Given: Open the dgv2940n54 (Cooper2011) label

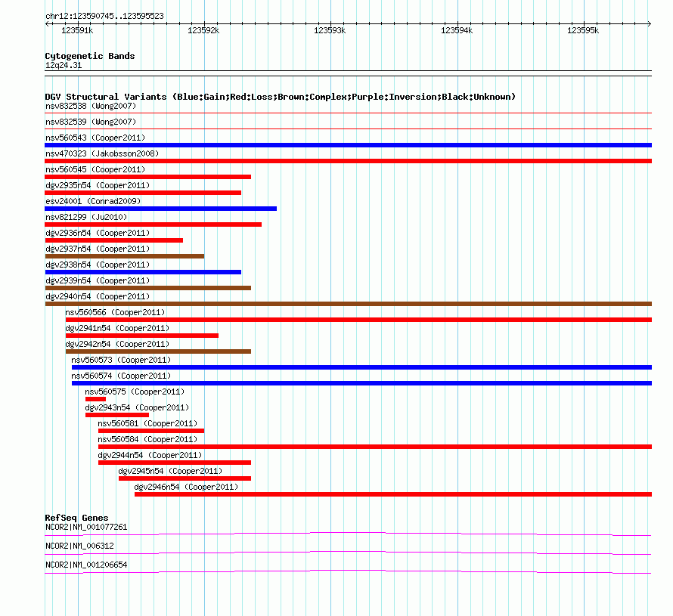Looking at the screenshot, I should [98, 296].
